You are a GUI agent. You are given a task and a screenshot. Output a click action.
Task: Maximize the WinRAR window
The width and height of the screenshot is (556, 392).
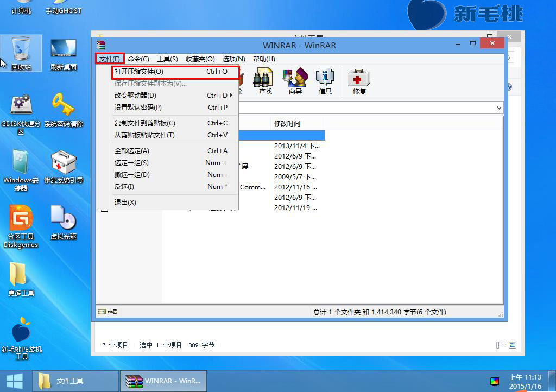click(x=473, y=43)
